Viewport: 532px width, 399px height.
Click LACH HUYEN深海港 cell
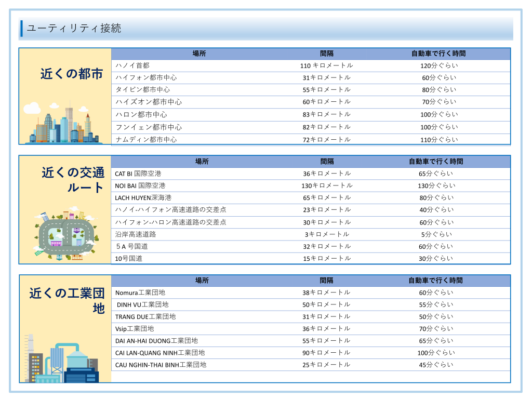tap(143, 198)
